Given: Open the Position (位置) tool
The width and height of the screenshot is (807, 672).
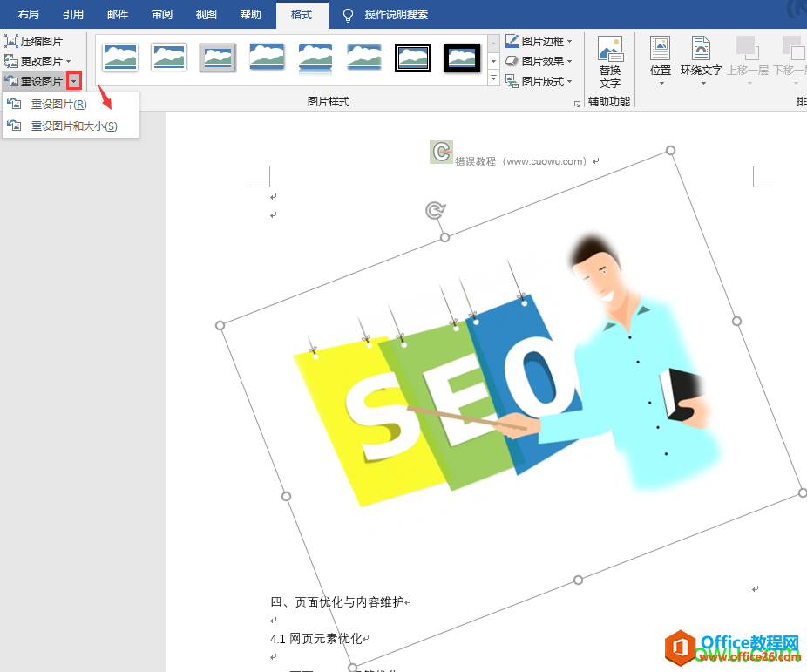Looking at the screenshot, I should point(661,51).
